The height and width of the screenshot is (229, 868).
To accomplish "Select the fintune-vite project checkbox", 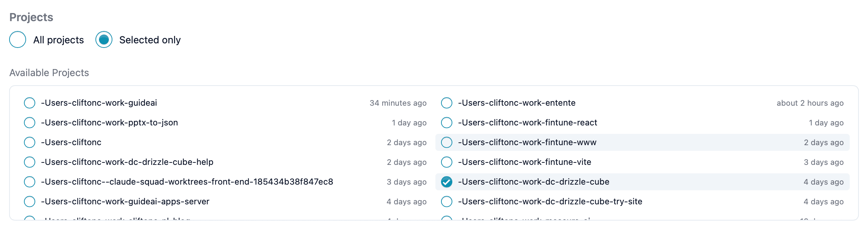I will coord(447,162).
